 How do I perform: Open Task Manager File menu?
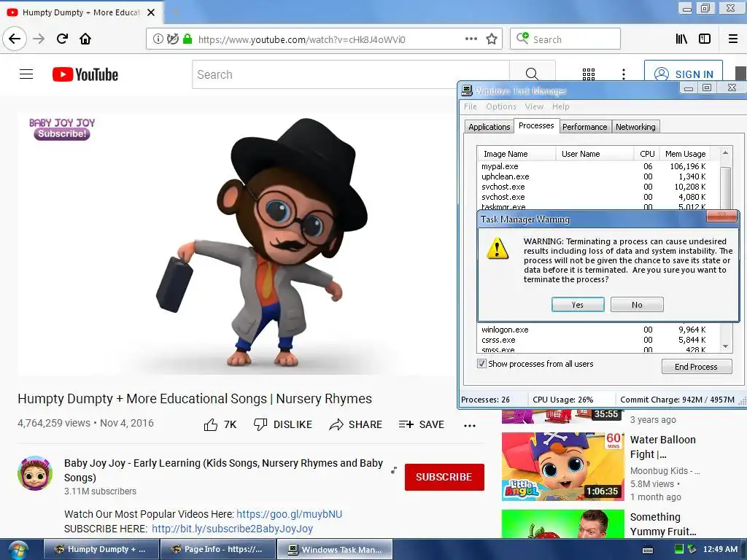coord(471,106)
